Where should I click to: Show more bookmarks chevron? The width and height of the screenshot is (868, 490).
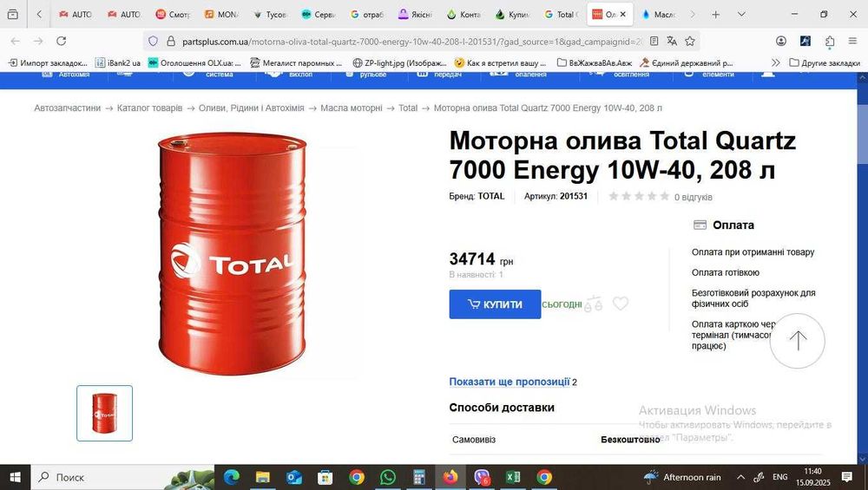(775, 62)
